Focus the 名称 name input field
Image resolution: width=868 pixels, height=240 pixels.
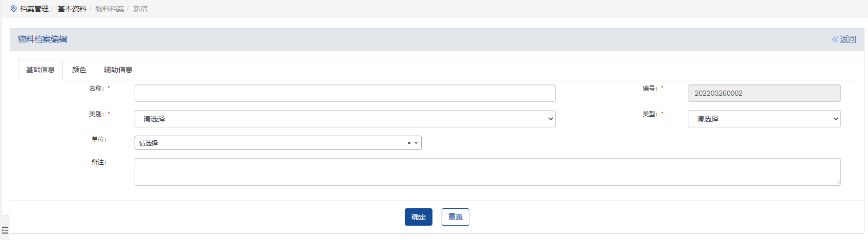(x=344, y=93)
